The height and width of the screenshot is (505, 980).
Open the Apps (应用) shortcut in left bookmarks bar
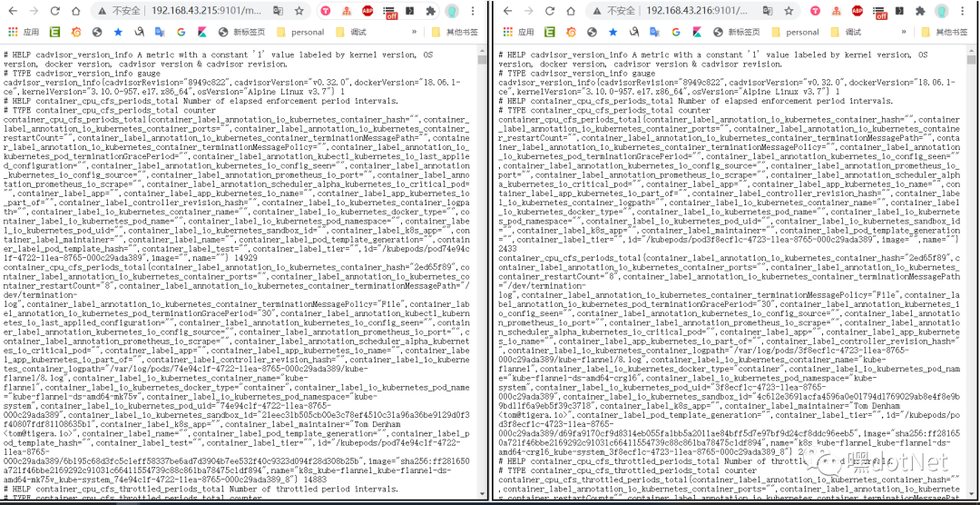(x=24, y=32)
